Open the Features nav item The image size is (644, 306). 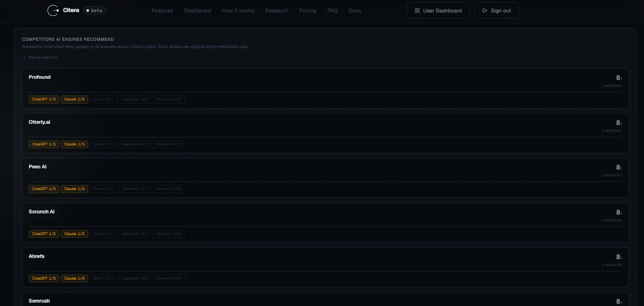point(162,10)
